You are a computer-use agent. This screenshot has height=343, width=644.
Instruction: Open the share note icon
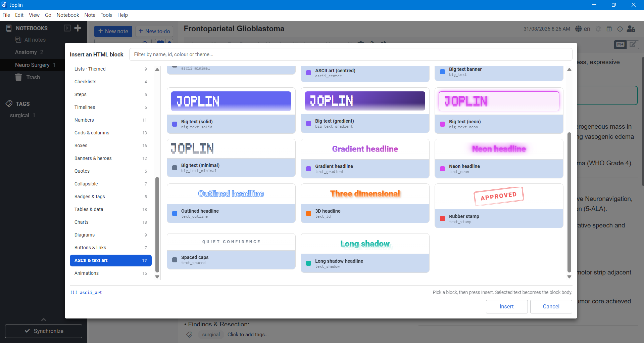(631, 29)
